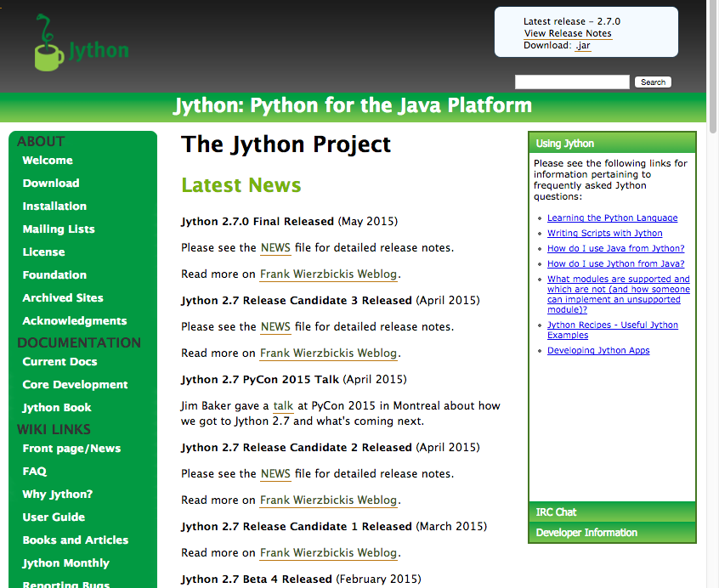The image size is (719, 588).
Task: Click the Jython coffee cup logo
Action: tap(82, 42)
